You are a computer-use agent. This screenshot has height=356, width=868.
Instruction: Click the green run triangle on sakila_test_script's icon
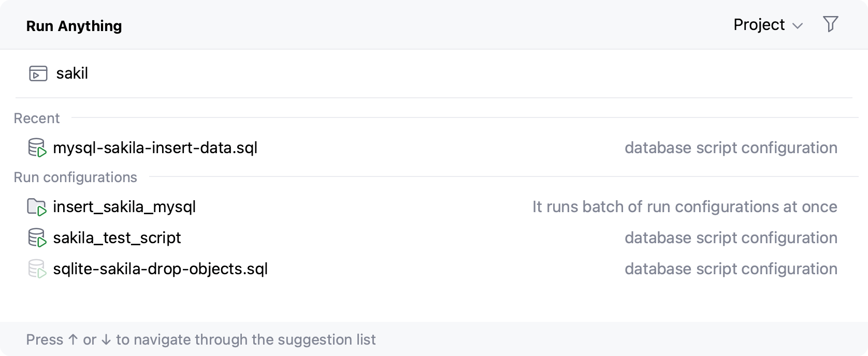coord(41,242)
